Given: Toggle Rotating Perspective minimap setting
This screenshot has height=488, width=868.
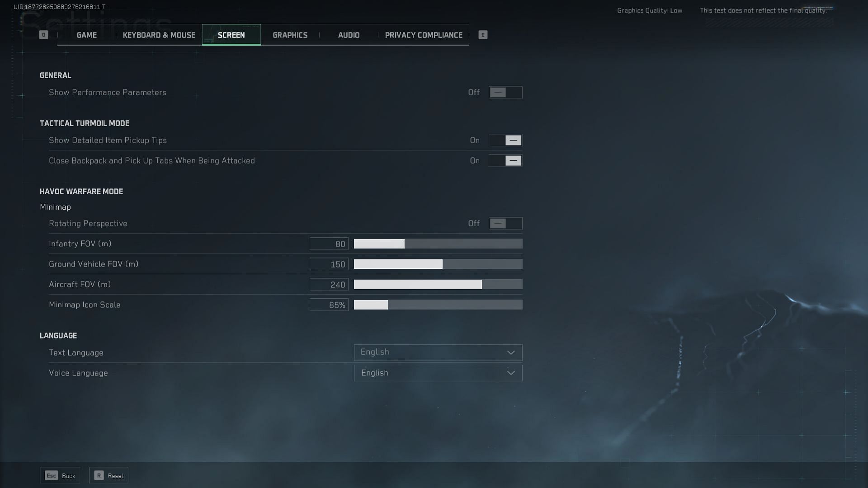Looking at the screenshot, I should pos(505,224).
